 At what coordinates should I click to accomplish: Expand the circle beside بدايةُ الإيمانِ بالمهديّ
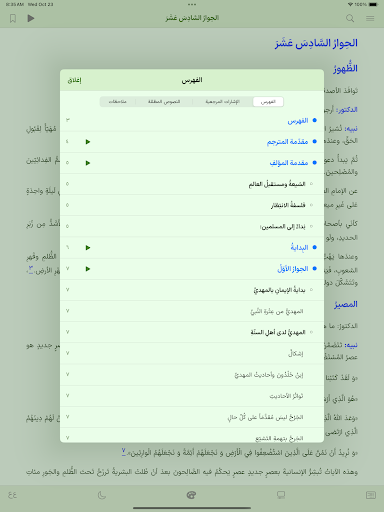tap(311, 290)
